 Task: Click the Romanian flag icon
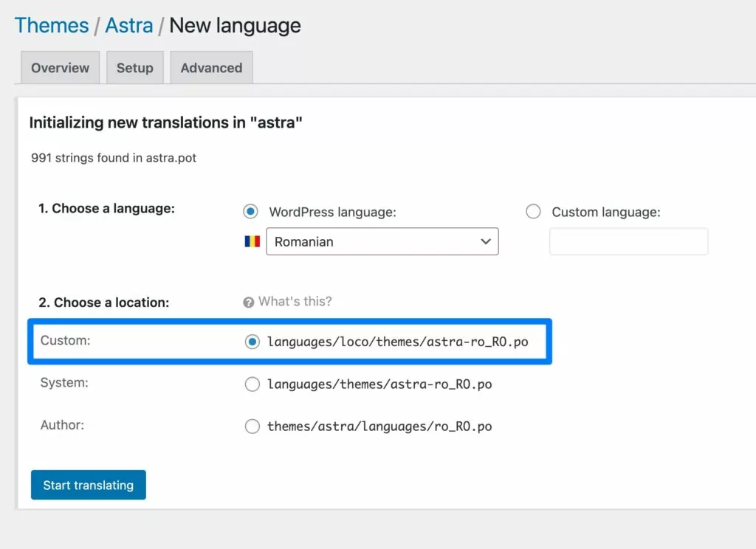[252, 241]
